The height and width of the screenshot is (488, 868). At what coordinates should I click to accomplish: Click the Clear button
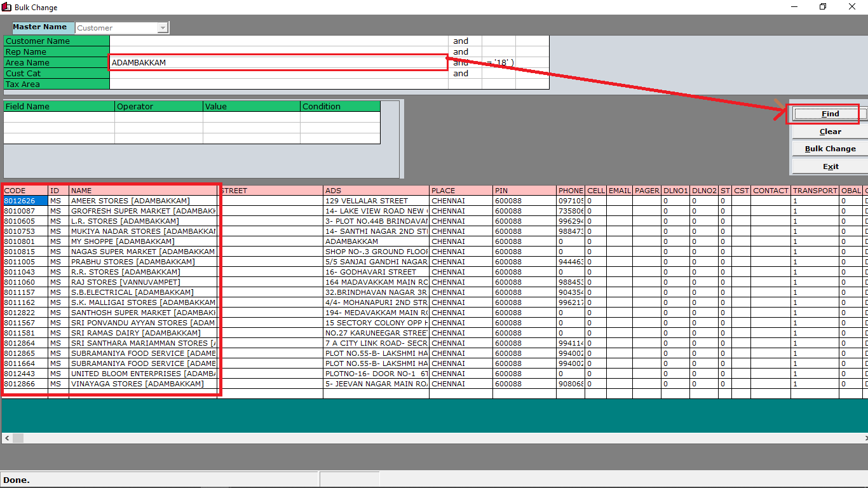pyautogui.click(x=829, y=132)
